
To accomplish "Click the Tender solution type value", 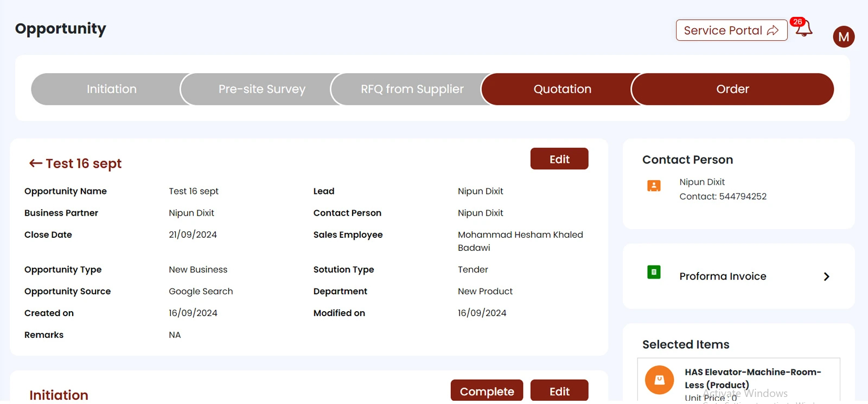I will (x=473, y=269).
